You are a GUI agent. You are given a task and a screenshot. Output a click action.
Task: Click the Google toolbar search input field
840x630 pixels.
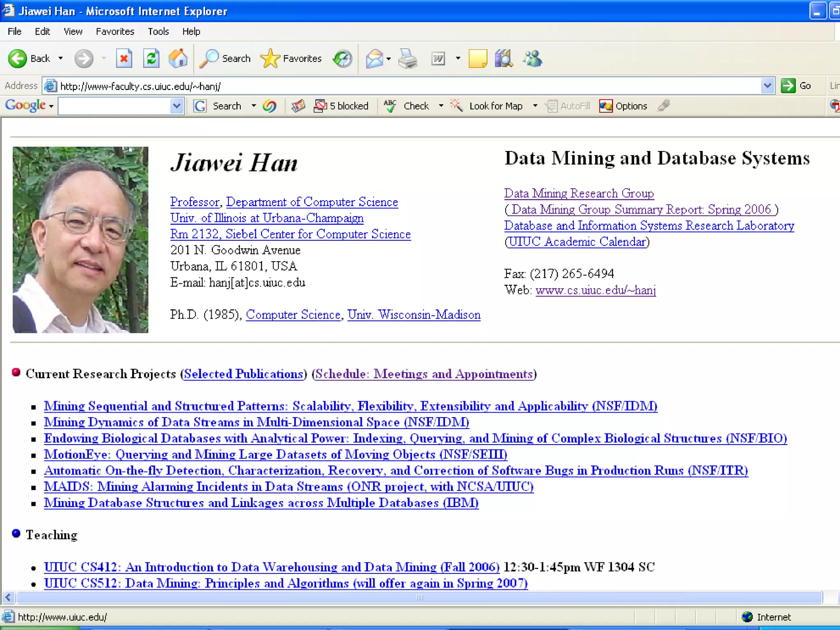coord(114,106)
